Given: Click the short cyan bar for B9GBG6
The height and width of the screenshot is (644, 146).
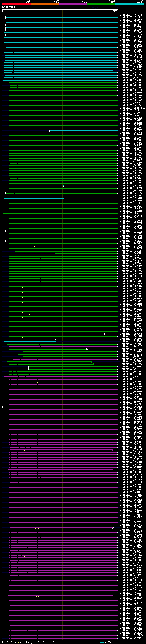Looking at the screenshot, I should click(30, 342).
